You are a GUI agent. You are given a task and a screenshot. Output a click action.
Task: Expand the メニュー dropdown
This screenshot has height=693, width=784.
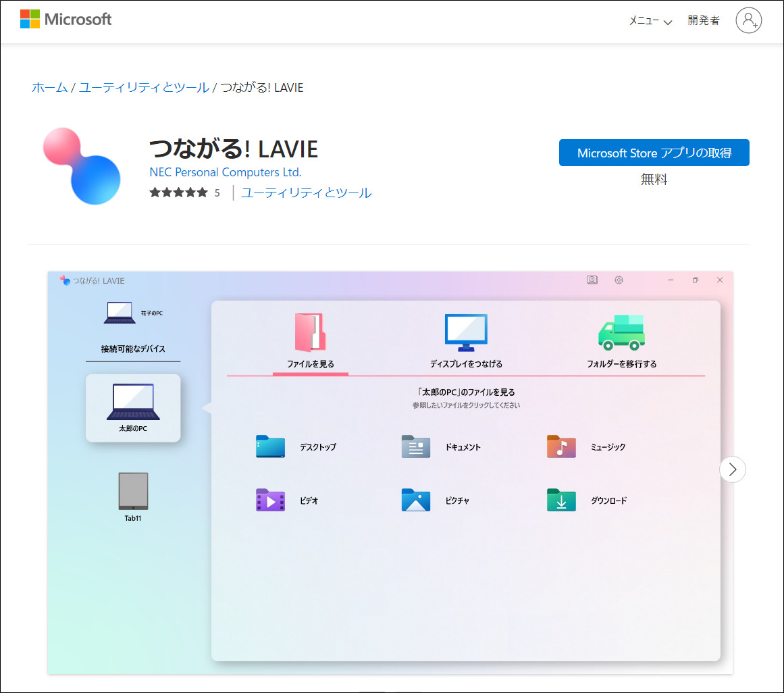pos(650,21)
